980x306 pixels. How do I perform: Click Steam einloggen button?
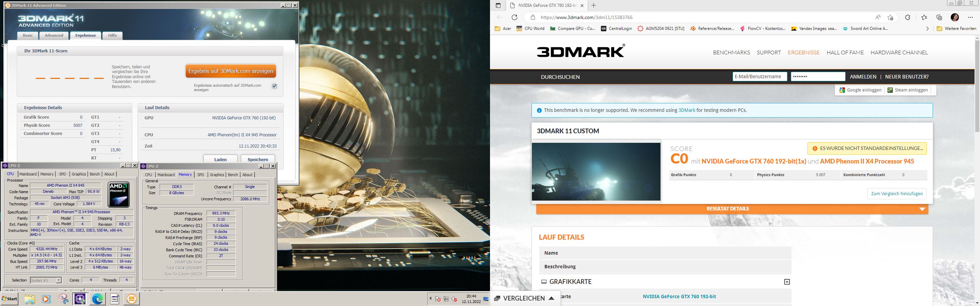[x=907, y=90]
